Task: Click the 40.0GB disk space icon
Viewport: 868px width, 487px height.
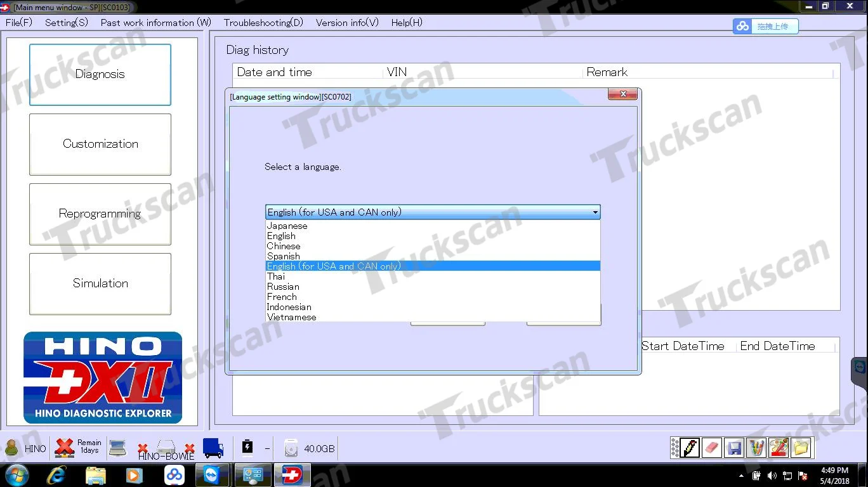Action: (291, 448)
